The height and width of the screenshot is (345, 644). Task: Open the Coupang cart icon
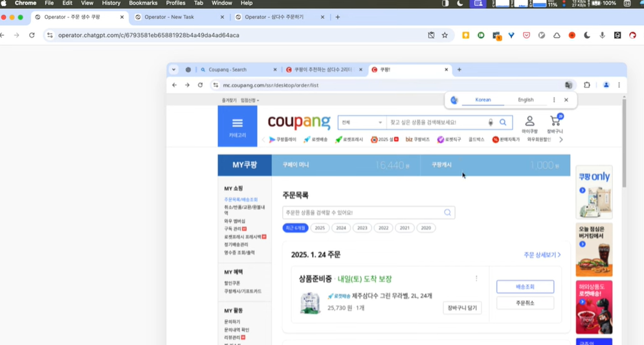pyautogui.click(x=555, y=122)
